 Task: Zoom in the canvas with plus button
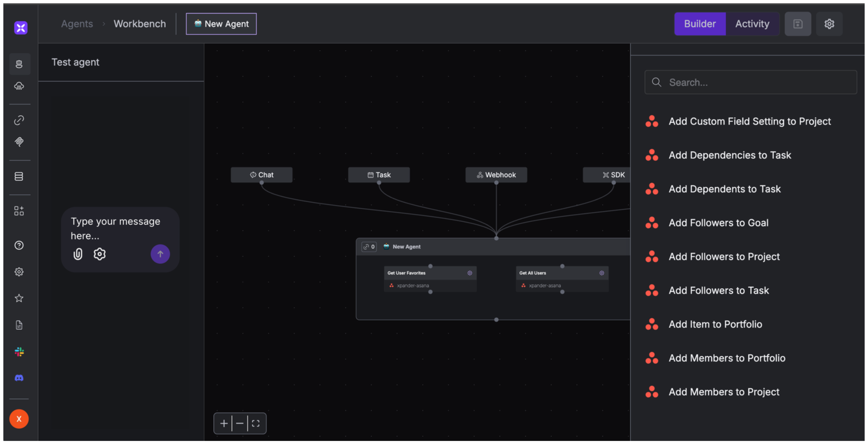click(224, 424)
